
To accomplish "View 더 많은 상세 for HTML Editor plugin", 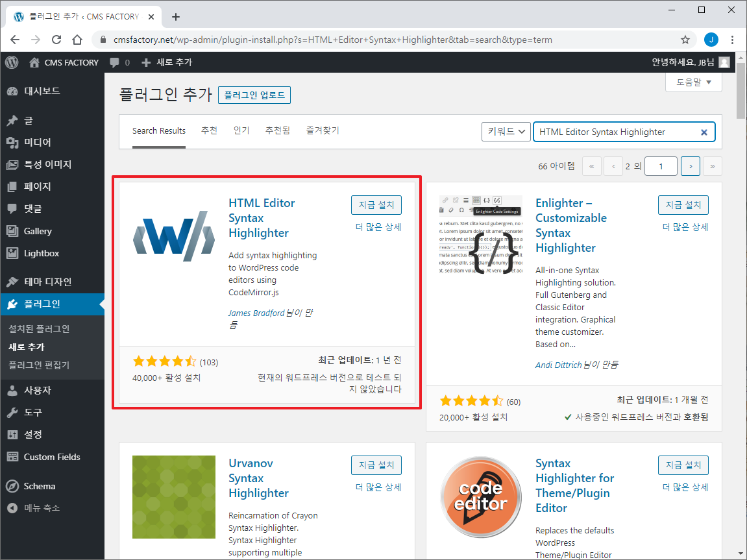I will 378,227.
